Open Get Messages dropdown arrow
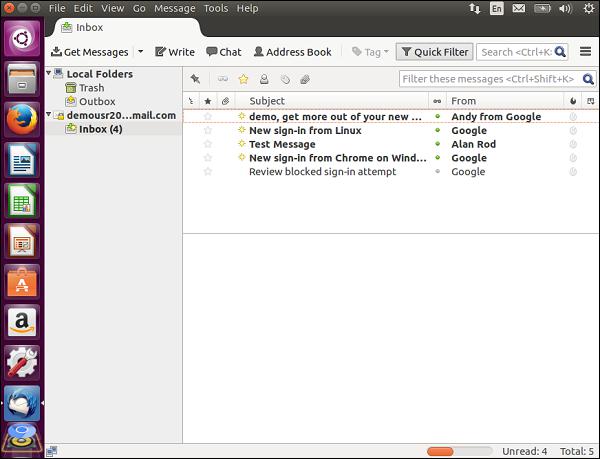This screenshot has height=459, width=600. point(140,52)
